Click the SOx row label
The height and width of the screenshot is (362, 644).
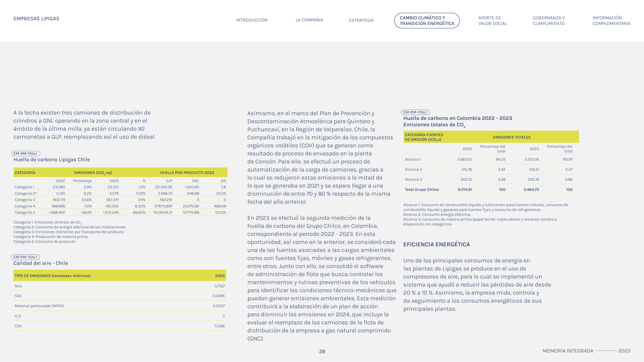pos(18,296)
